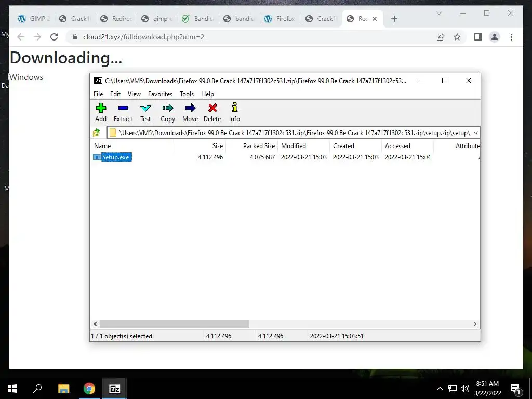Screen dimensions: 532x399
Task: Open the Chrome tab search dropdown
Action: (438, 13)
